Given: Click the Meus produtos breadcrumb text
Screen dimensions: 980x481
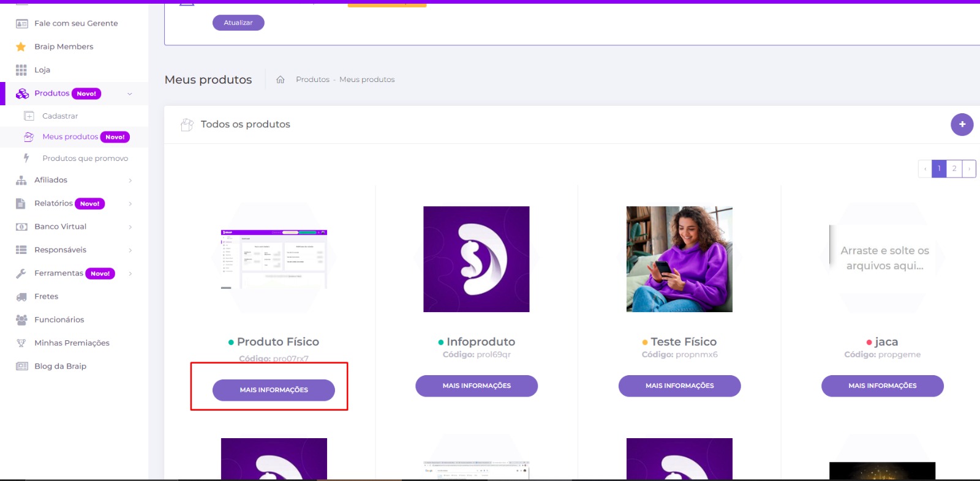Looking at the screenshot, I should [x=367, y=80].
